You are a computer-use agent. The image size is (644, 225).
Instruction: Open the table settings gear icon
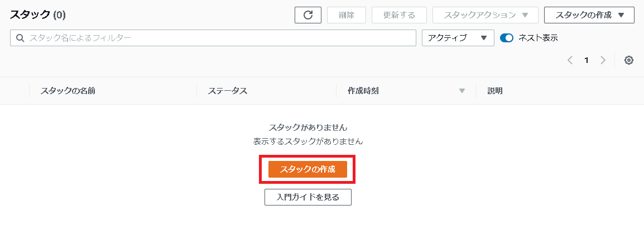click(629, 60)
